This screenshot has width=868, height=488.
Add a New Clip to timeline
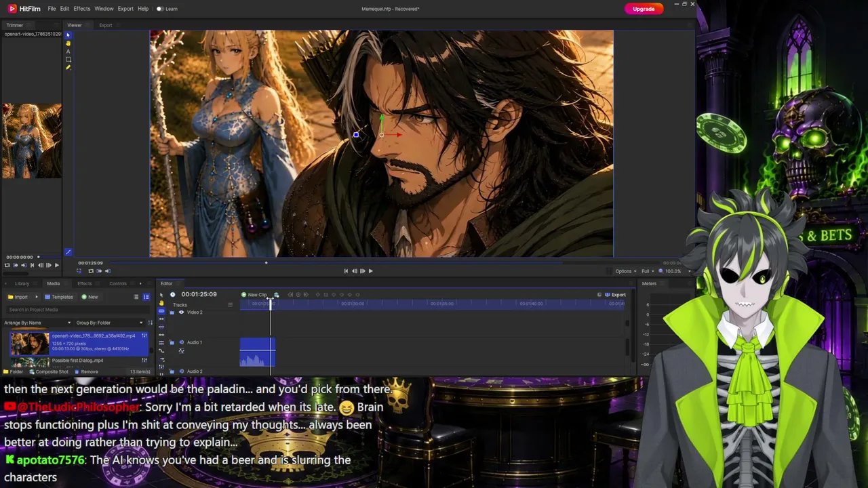[x=254, y=295]
